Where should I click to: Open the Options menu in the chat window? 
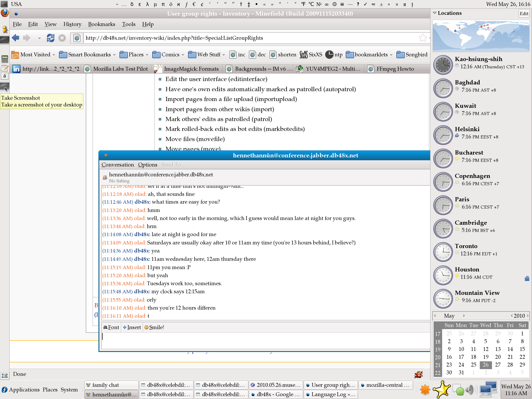(x=148, y=165)
